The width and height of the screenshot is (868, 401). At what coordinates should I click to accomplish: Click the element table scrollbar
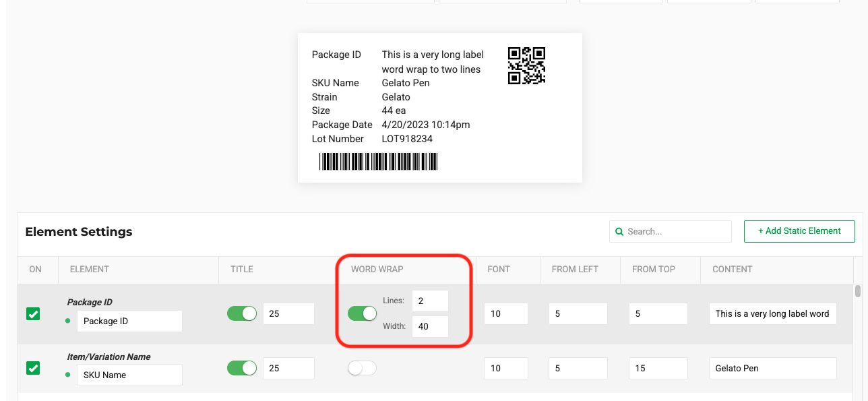857,291
